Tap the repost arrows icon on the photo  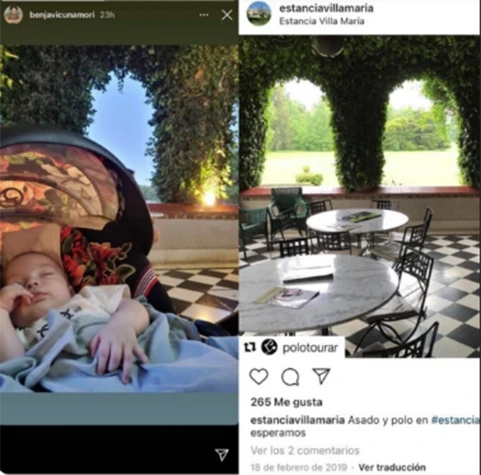[250, 348]
